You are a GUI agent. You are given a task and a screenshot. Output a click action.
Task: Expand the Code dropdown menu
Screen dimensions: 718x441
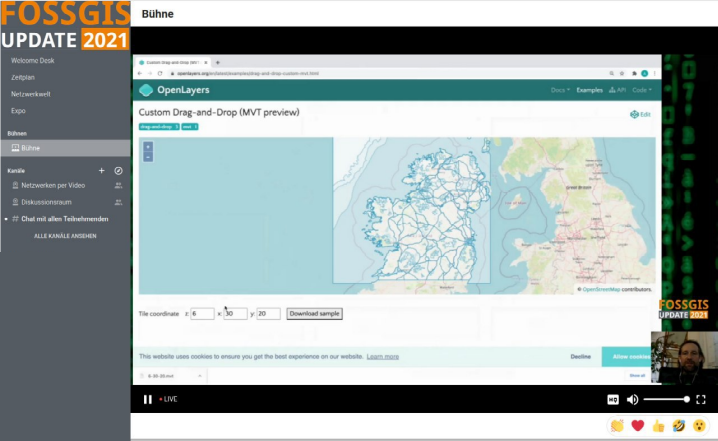(642, 90)
